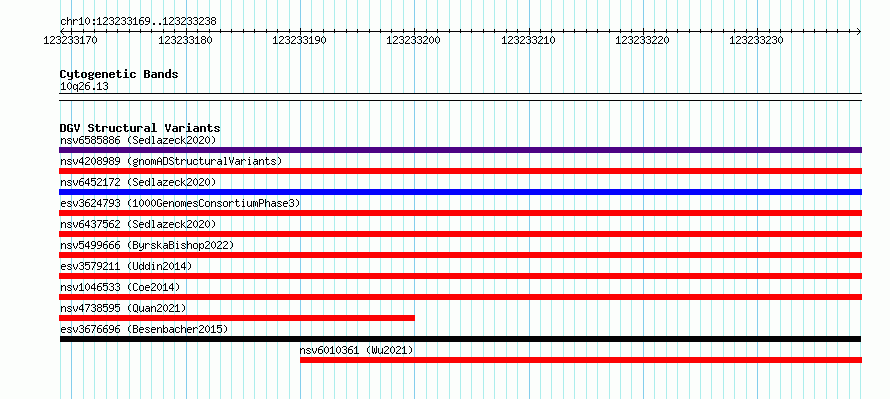Viewport: 890px width, 399px height.
Task: Click the black bar of esv3676696
Action: coord(460,339)
